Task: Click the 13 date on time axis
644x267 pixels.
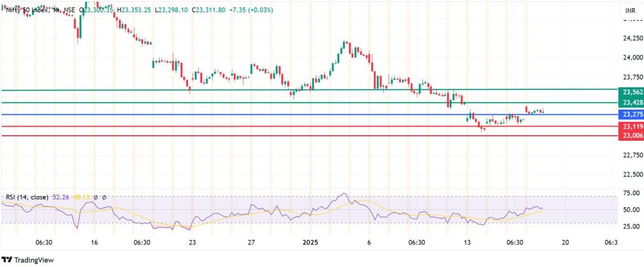Action: pyautogui.click(x=467, y=242)
